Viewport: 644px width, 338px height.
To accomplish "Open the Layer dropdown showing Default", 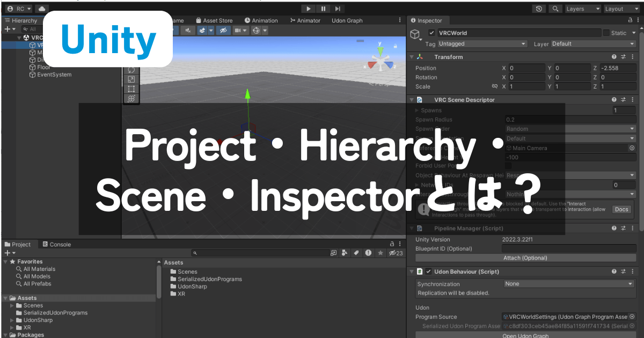I will click(x=593, y=44).
